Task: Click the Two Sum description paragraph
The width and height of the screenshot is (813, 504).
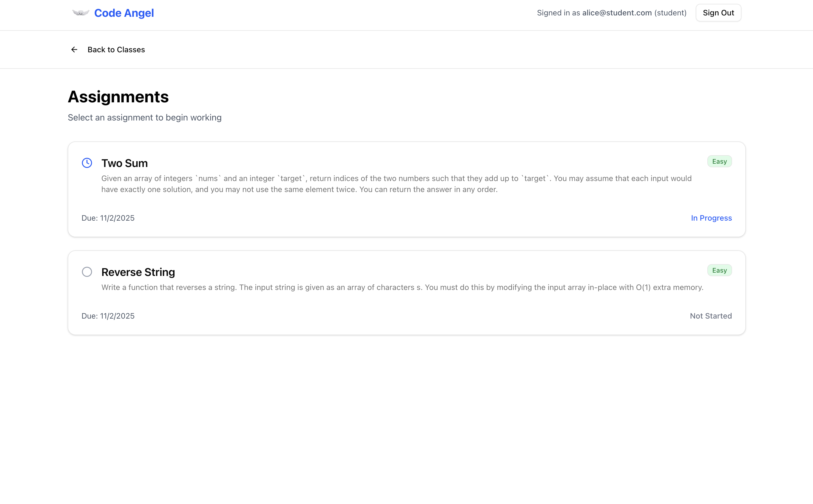Action: (x=396, y=184)
